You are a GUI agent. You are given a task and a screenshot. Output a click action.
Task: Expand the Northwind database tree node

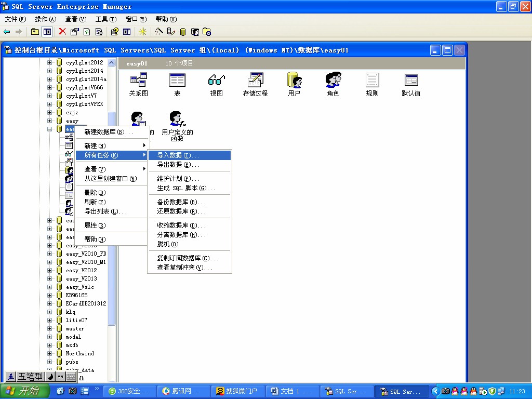[50, 353]
